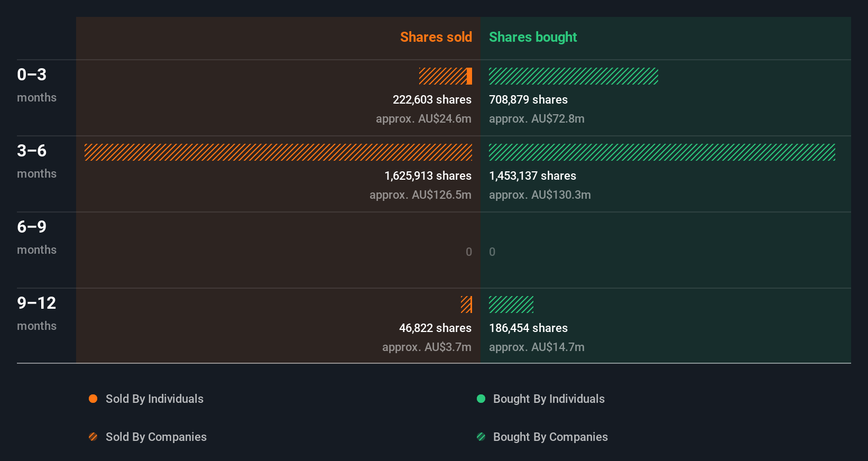Image resolution: width=868 pixels, height=461 pixels.
Task: Click the 0–3 months sold hatched bar
Action: pos(443,76)
